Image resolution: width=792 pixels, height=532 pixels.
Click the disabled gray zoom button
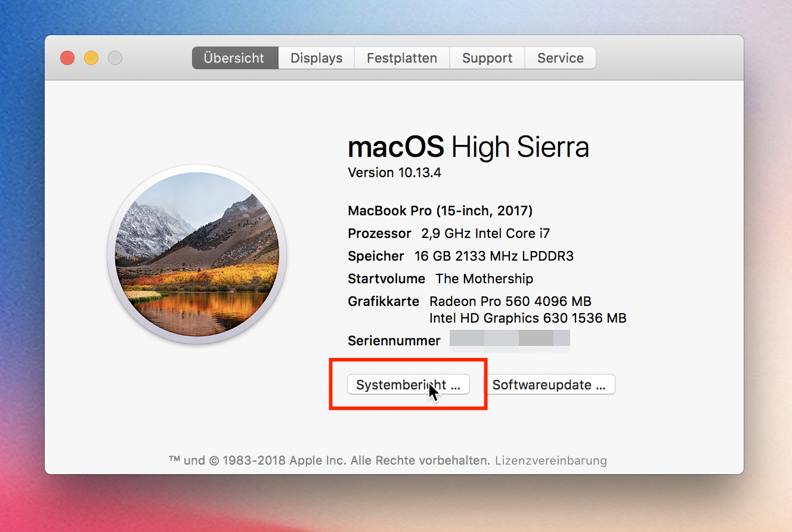115,58
